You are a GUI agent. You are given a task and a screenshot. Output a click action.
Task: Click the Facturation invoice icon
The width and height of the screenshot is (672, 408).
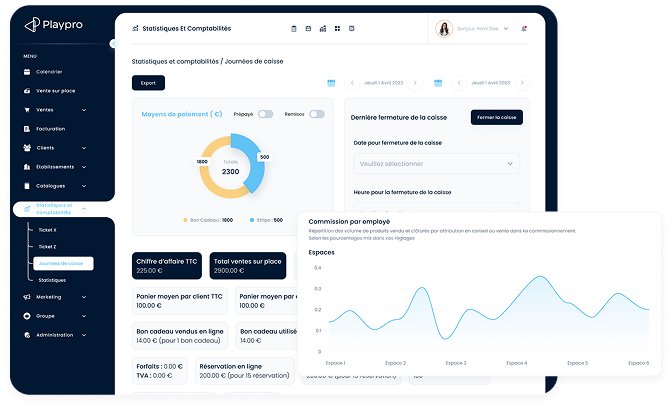[x=27, y=129]
